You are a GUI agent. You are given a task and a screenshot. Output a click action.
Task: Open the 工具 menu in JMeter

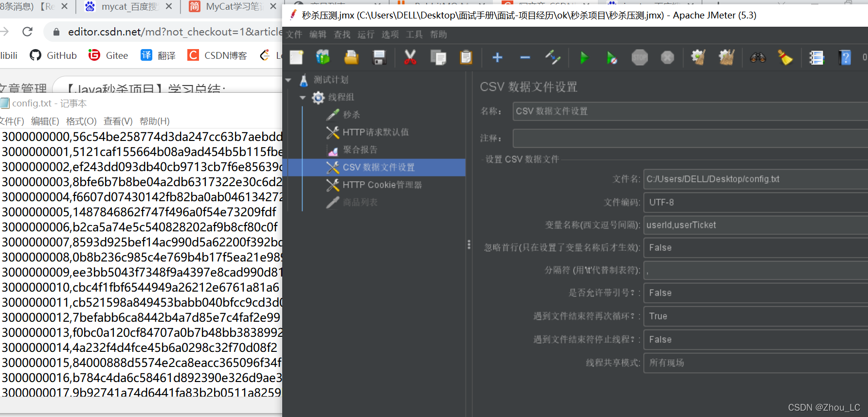tap(415, 35)
